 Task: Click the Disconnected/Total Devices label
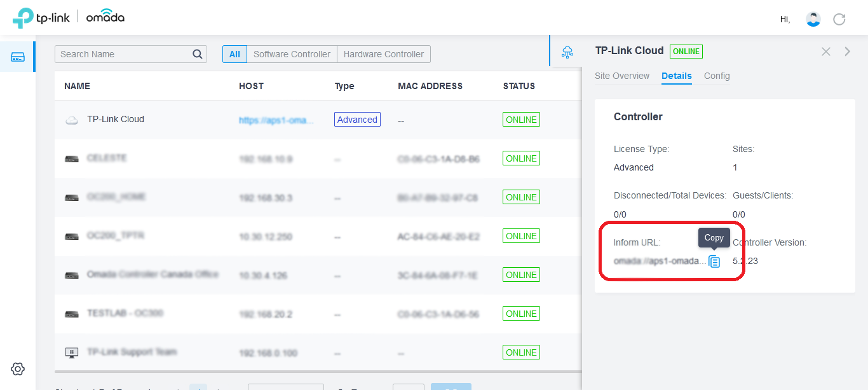(670, 195)
